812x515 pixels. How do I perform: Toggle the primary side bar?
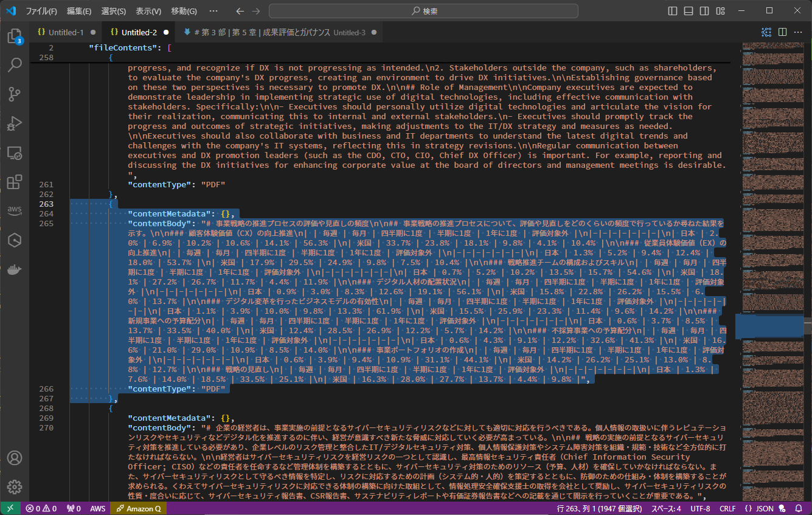point(673,11)
